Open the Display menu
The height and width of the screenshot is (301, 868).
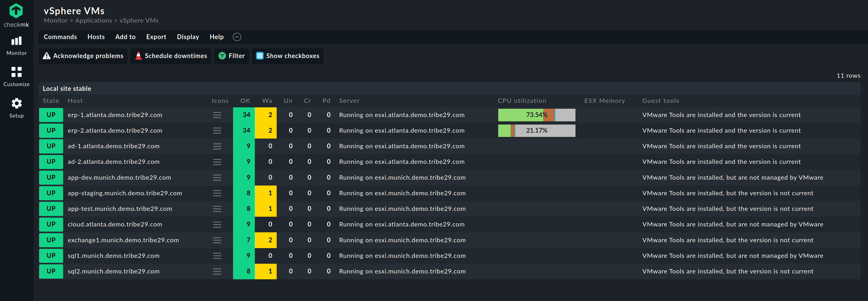188,37
